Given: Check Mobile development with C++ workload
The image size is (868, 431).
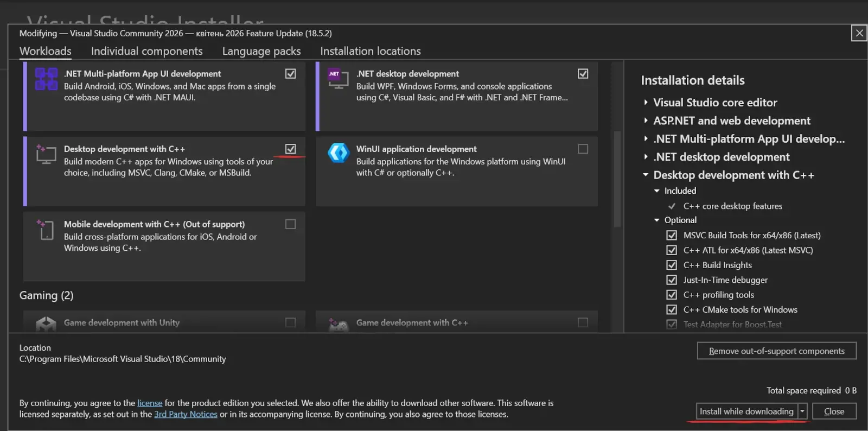Looking at the screenshot, I should tap(291, 224).
